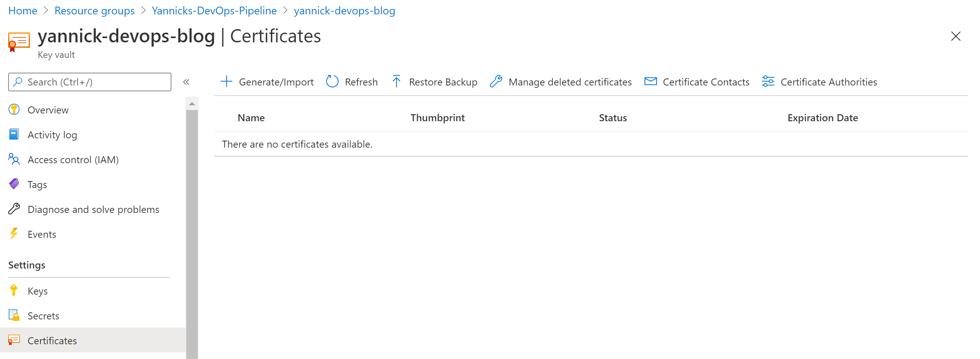
Task: Click the Certificate Contacts envelope icon
Action: click(651, 82)
